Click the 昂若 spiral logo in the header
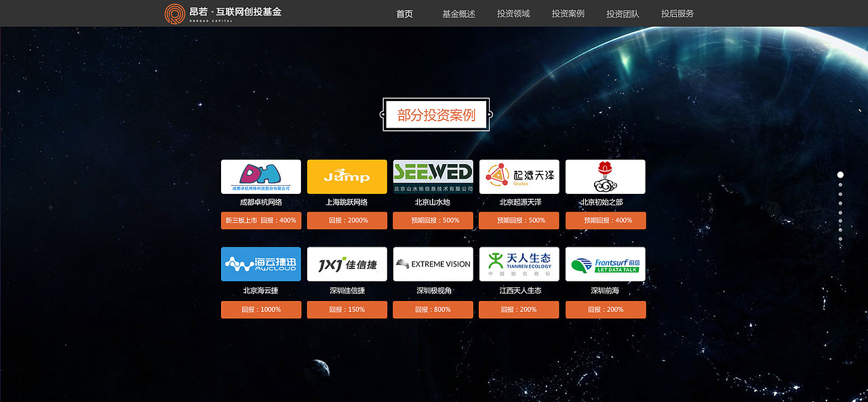The height and width of the screenshot is (402, 868). pyautogui.click(x=175, y=13)
